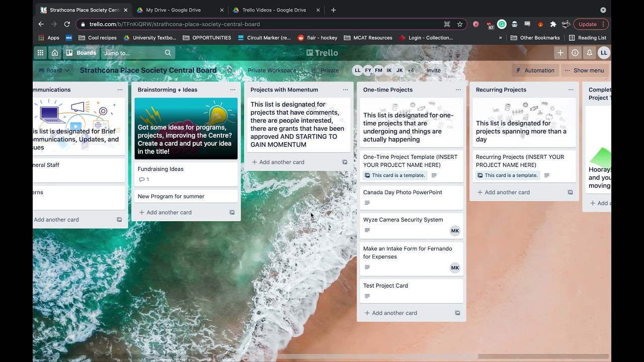Click the Trello logo in header
Screen dimensions: 644x362
(x=322, y=53)
